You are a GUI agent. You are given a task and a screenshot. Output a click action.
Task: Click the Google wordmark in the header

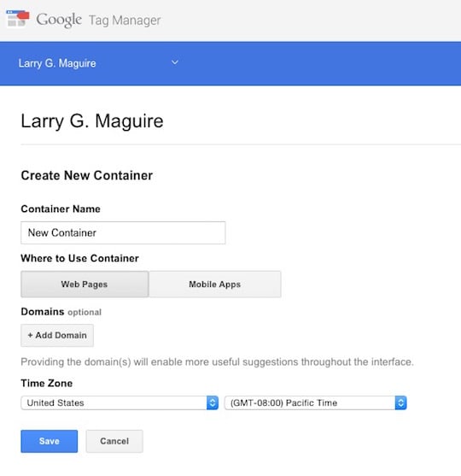[x=59, y=20]
